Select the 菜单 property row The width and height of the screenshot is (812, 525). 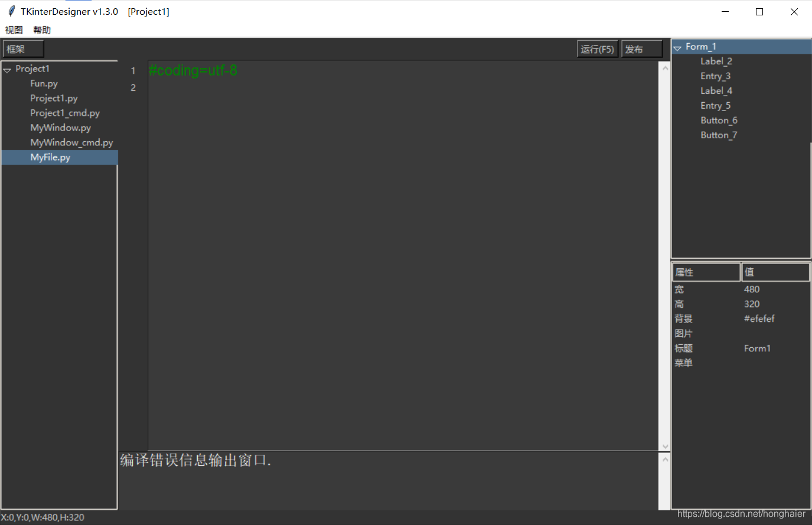(741, 363)
